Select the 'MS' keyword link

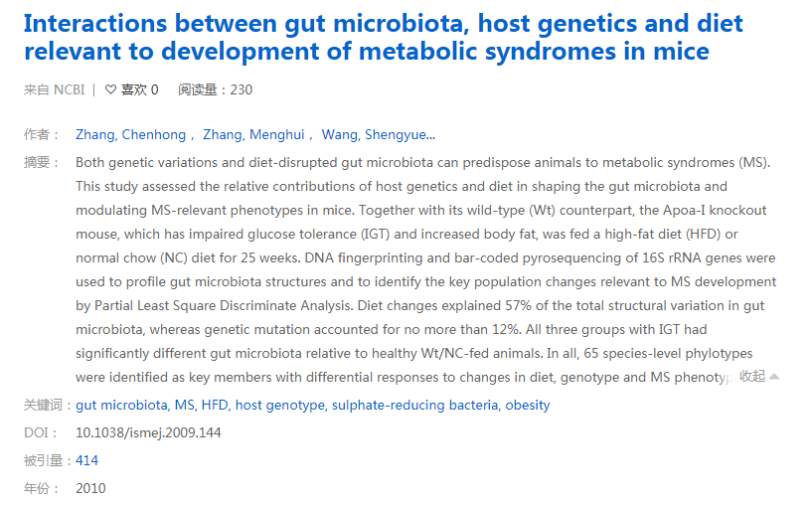[185, 406]
